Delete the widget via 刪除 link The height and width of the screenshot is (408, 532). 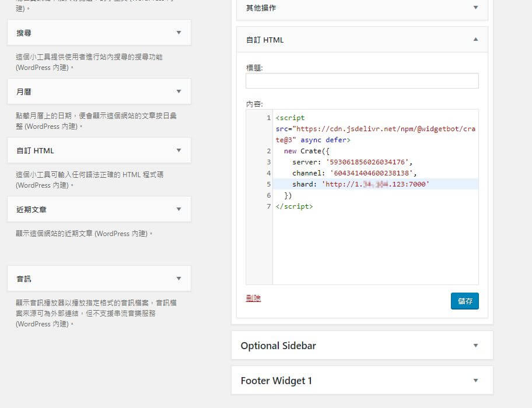point(253,298)
